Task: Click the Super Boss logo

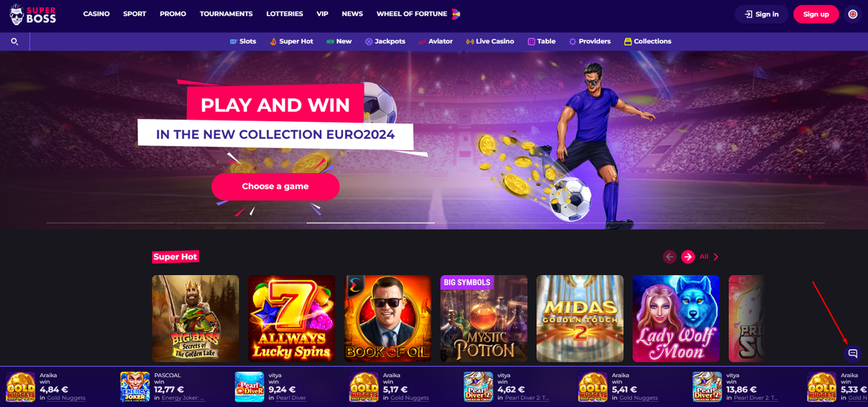Action: tap(33, 14)
